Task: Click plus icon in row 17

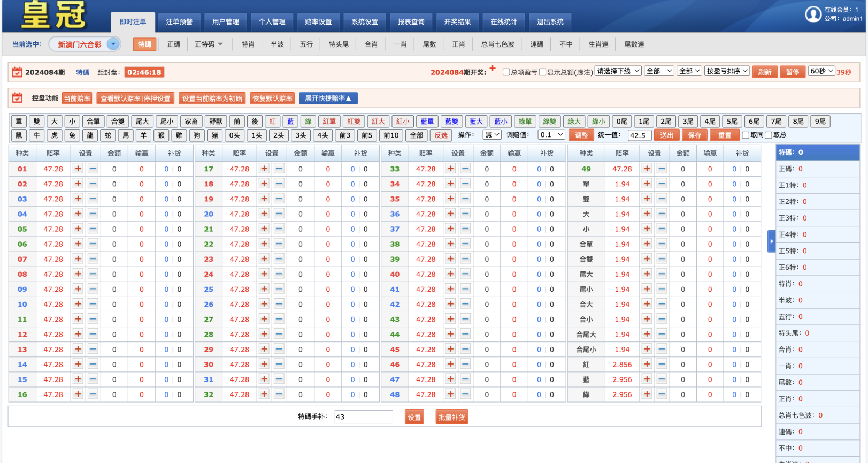Action: tap(264, 169)
